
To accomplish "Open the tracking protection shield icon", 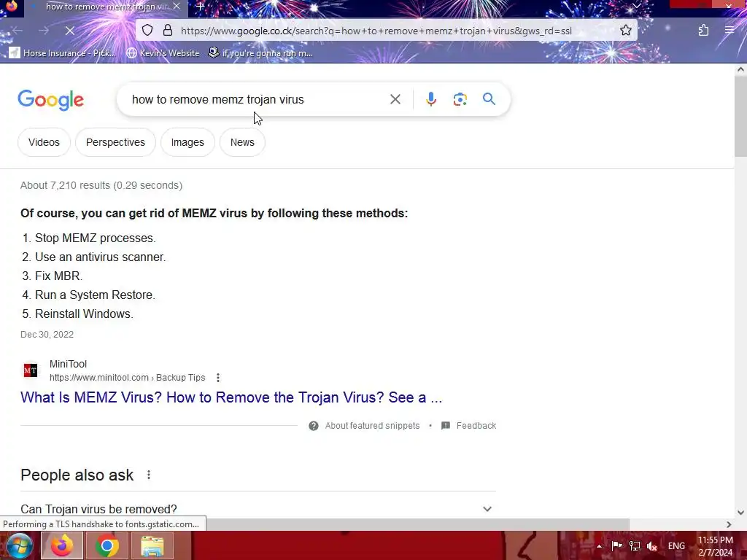I will tap(147, 31).
